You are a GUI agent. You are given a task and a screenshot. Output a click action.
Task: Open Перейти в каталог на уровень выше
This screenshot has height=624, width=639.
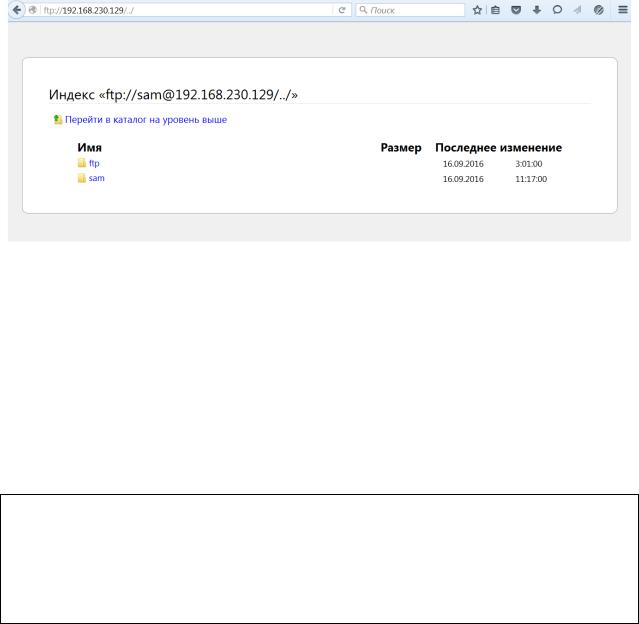tap(146, 120)
